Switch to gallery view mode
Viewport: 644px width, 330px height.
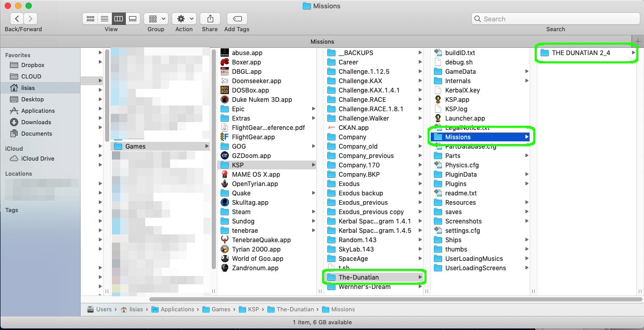click(133, 19)
